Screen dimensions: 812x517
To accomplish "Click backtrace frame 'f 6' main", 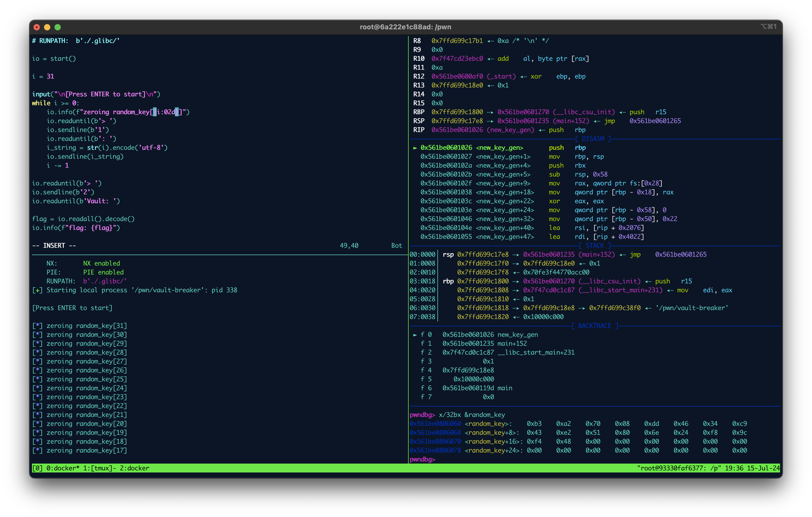I will click(x=466, y=388).
